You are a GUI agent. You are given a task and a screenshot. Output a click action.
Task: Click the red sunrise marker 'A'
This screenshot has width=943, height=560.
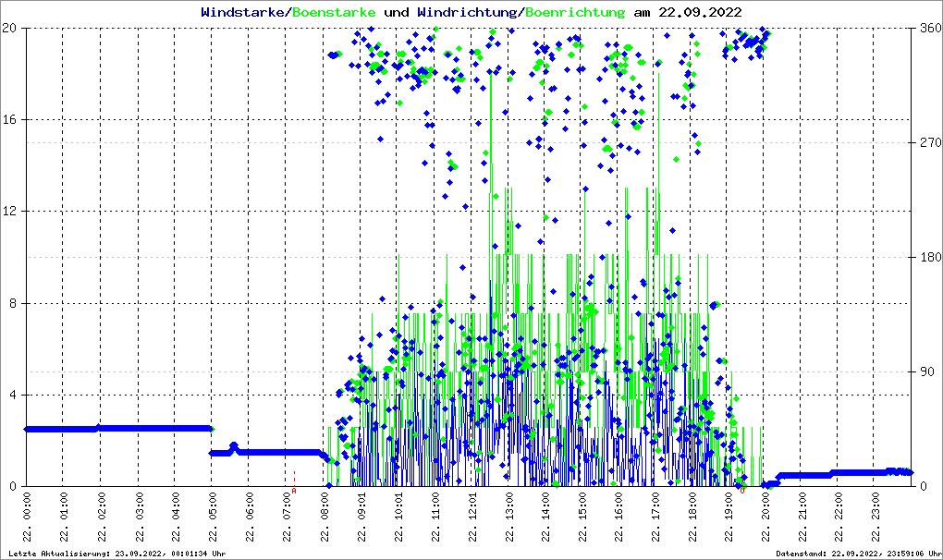(x=294, y=491)
